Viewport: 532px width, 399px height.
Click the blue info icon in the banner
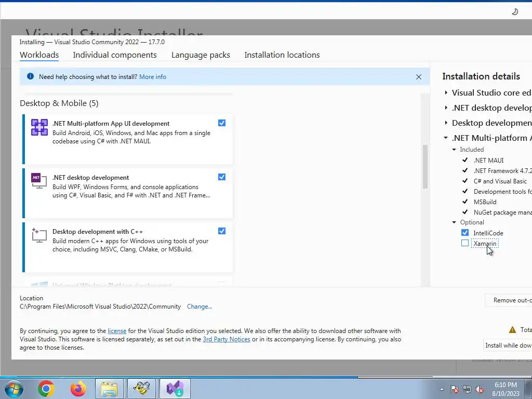pos(30,76)
